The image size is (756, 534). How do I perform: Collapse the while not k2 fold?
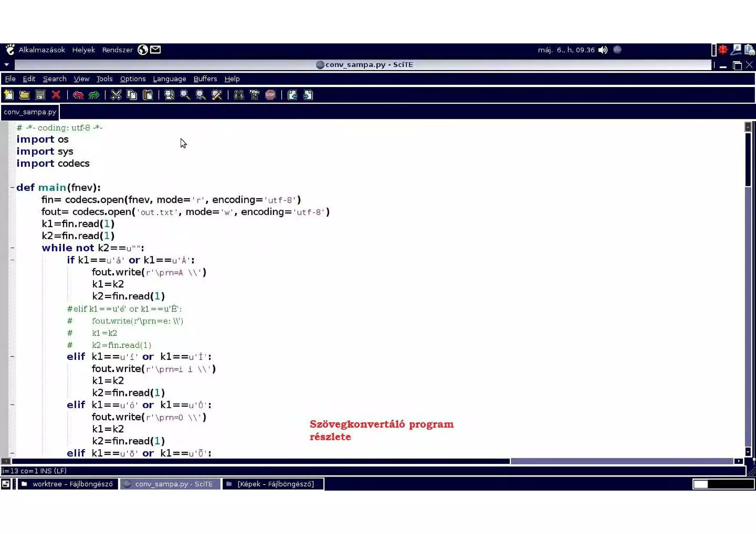[12, 248]
